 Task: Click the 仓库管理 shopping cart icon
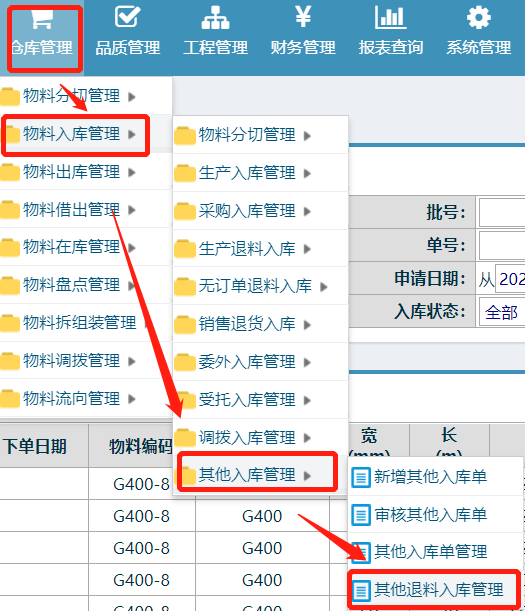(x=42, y=19)
